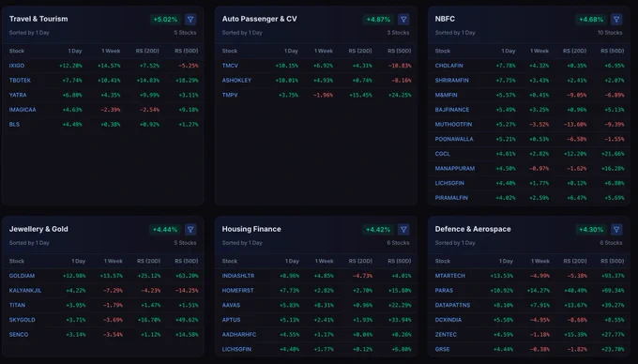Open the PARAS stock link
Image resolution: width=638 pixels, height=364 pixels.
tap(444, 291)
